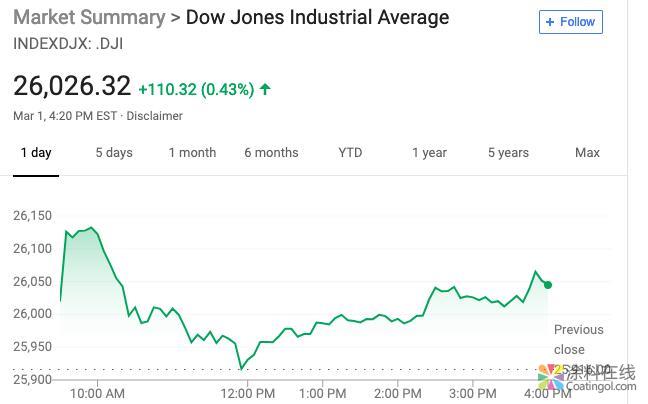648x404 pixels.
Task: Click the chart's closing endpoint dot
Action: tap(548, 285)
